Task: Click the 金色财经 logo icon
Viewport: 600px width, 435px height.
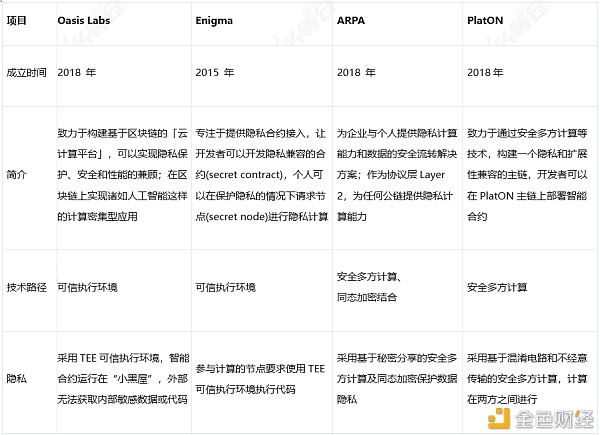Action: (x=499, y=418)
